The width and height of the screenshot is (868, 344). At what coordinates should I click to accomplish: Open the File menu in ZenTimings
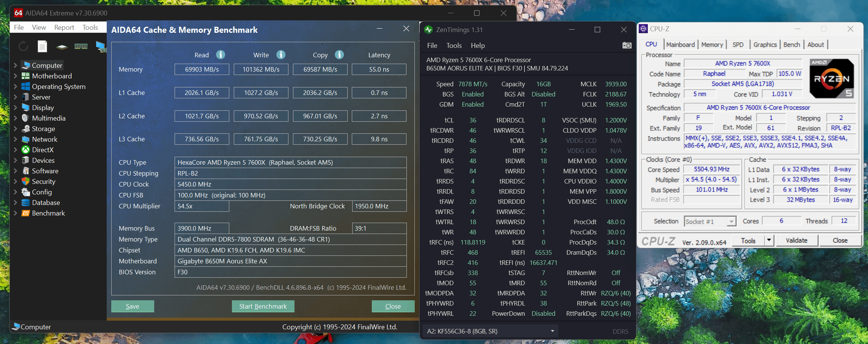(x=432, y=45)
